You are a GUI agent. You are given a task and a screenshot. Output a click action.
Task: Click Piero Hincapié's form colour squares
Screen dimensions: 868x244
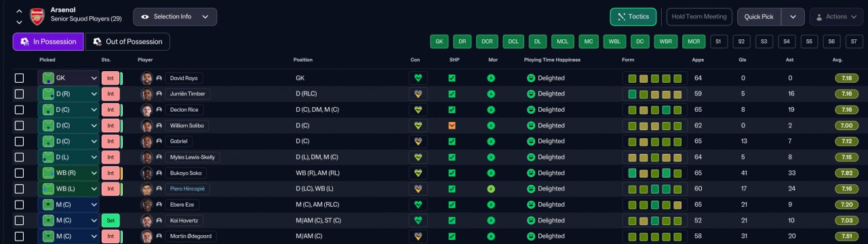tap(655, 188)
